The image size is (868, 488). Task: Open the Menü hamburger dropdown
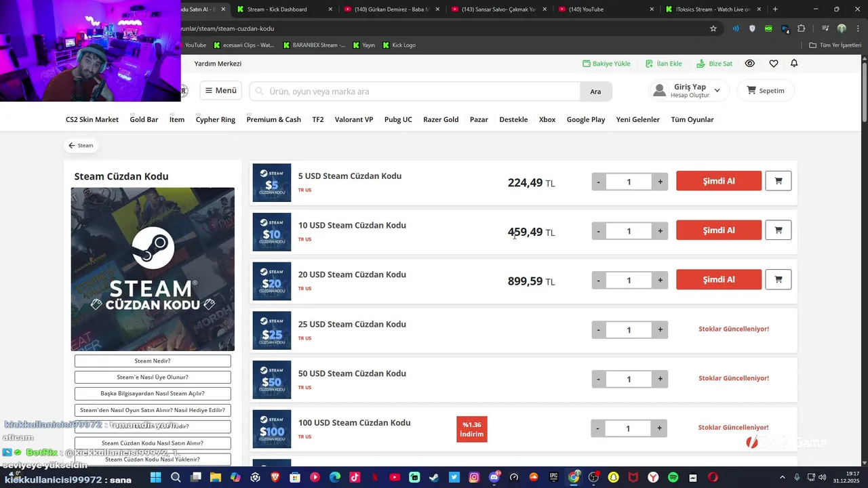(x=221, y=90)
